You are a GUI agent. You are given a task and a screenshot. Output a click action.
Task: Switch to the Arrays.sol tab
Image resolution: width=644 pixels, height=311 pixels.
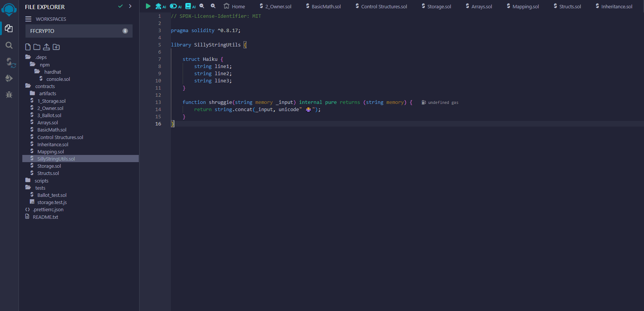coord(479,6)
